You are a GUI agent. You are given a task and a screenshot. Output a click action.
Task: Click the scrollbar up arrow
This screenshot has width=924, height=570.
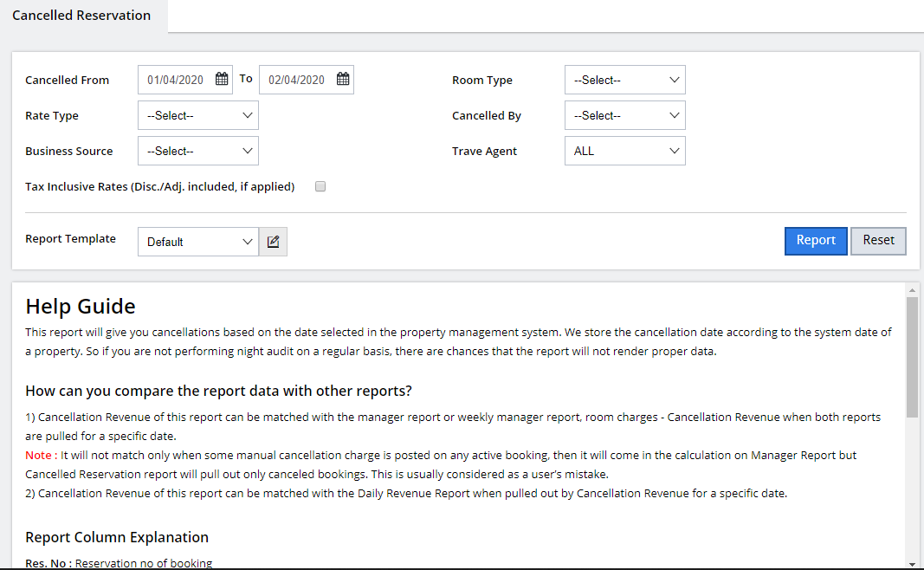click(912, 289)
